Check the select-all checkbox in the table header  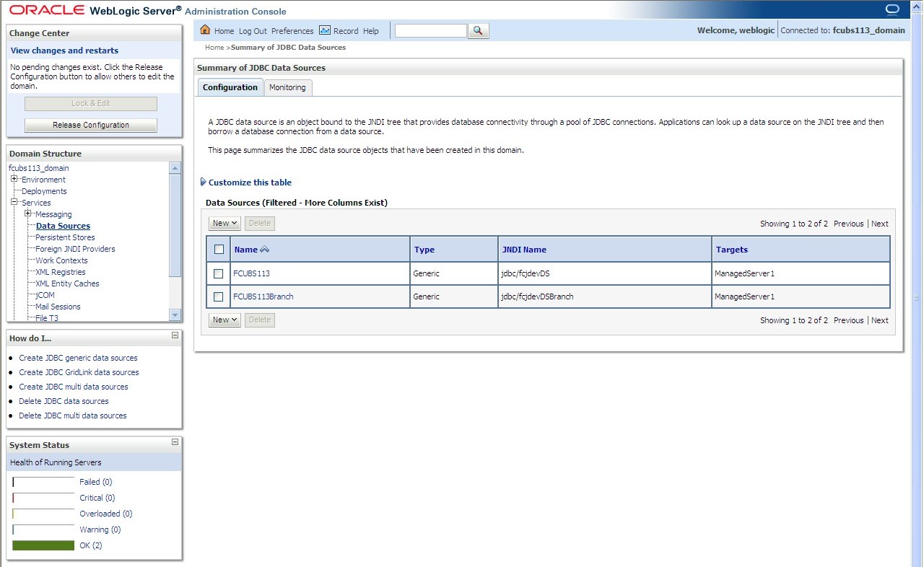[x=219, y=248]
